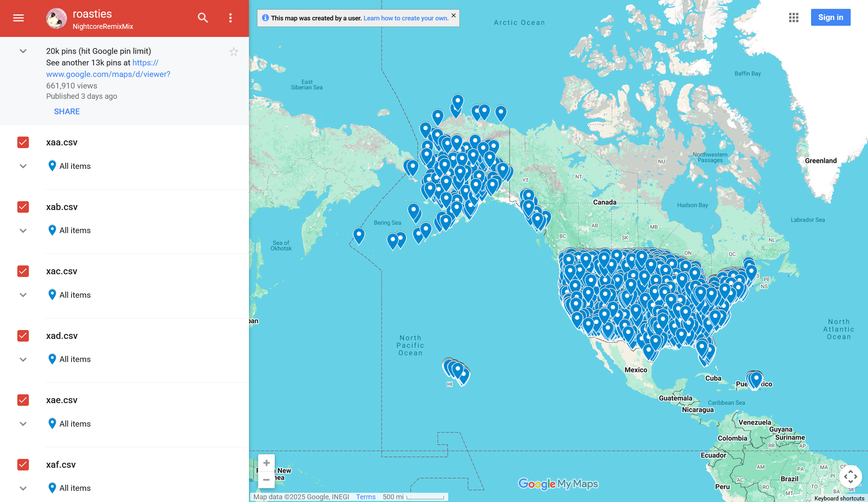Viewport: 868px width, 502px height.
Task: Expand All items under xaf.csv
Action: [x=23, y=488]
